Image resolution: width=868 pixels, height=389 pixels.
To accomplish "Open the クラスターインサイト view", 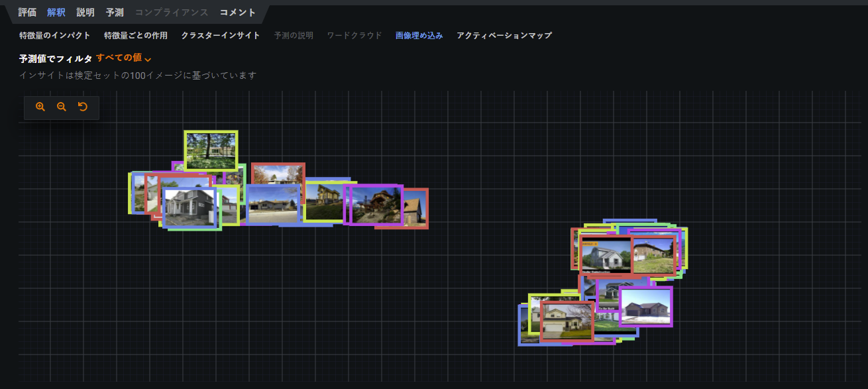I will point(221,35).
